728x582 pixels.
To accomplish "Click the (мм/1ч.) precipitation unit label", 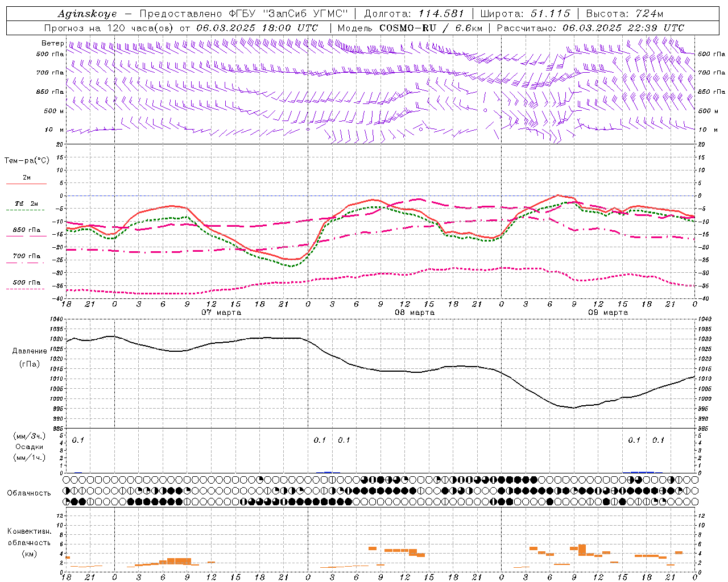I will pos(30,458).
